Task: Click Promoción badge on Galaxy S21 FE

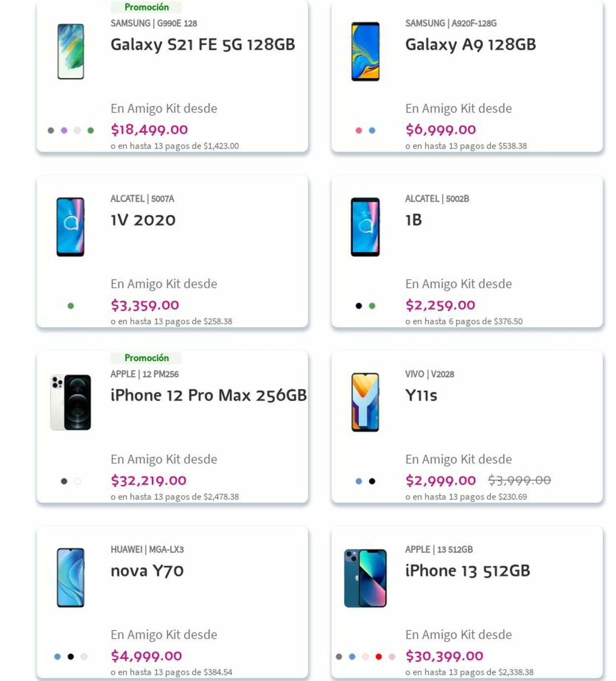Action: (146, 7)
